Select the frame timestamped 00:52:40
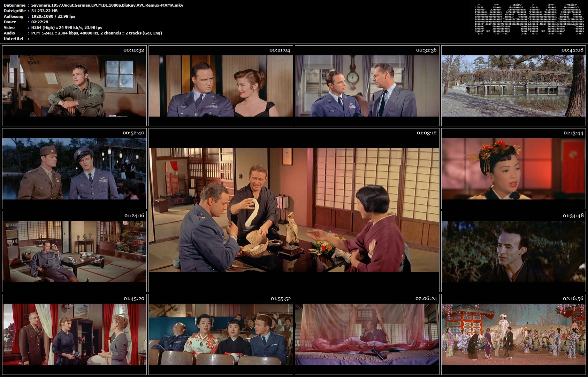The image size is (588, 377). point(74,168)
